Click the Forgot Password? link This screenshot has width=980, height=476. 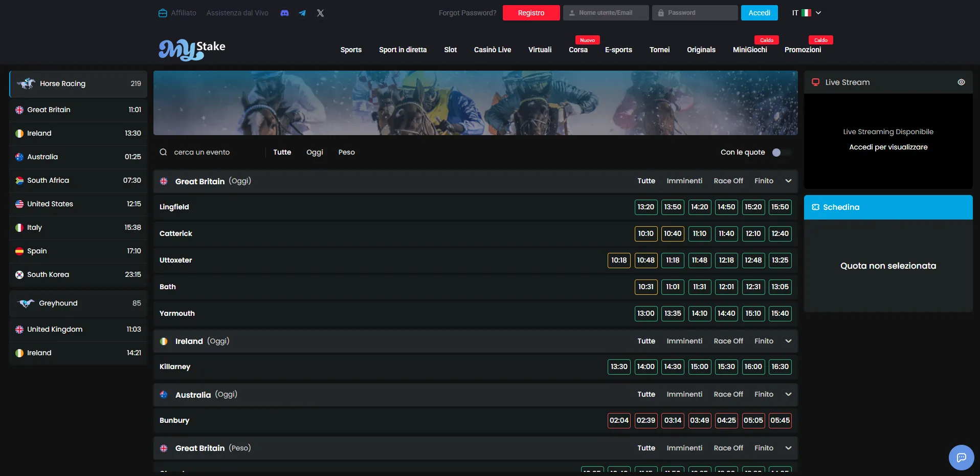click(x=467, y=13)
